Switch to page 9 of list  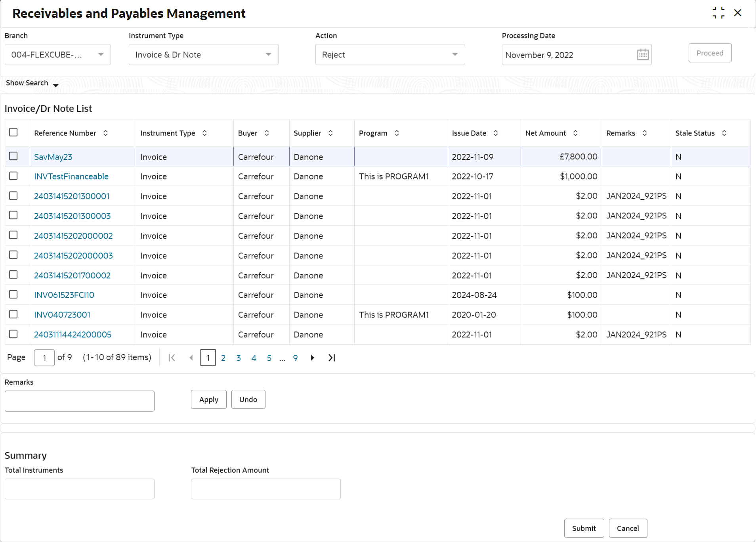295,358
